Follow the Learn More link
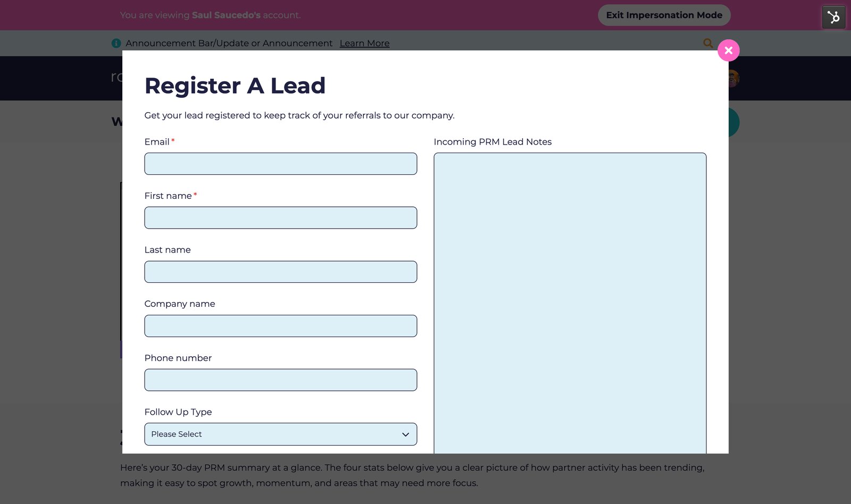Image resolution: width=851 pixels, height=504 pixels. tap(364, 43)
